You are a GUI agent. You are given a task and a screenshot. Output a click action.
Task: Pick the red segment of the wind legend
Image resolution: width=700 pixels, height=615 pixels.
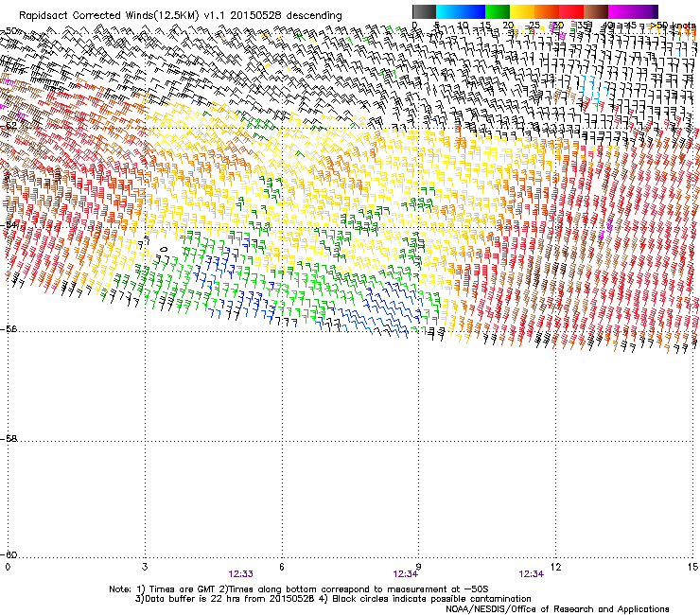coord(571,11)
